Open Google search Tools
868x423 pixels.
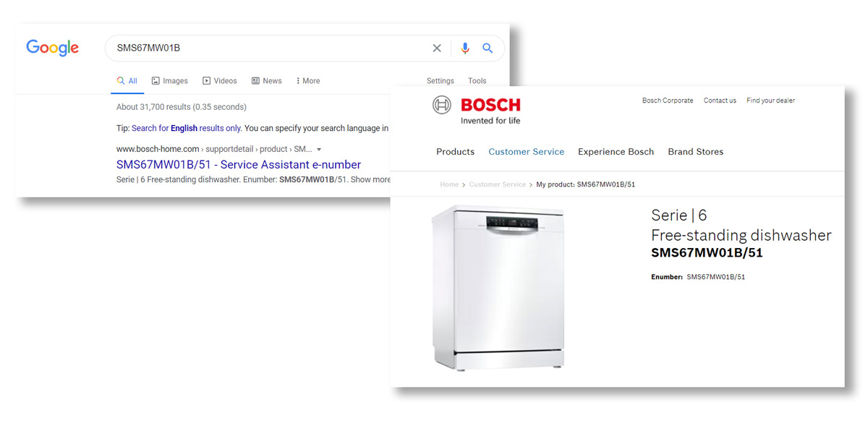(477, 81)
